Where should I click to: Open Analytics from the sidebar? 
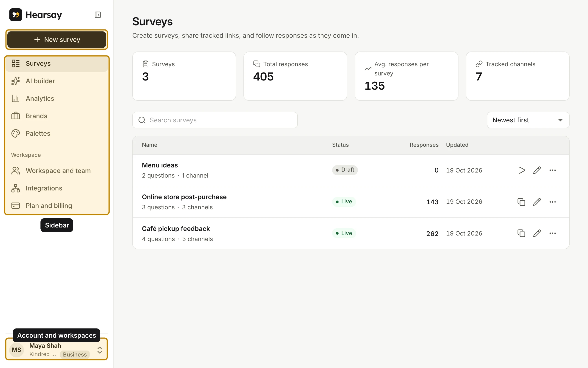[57, 98]
